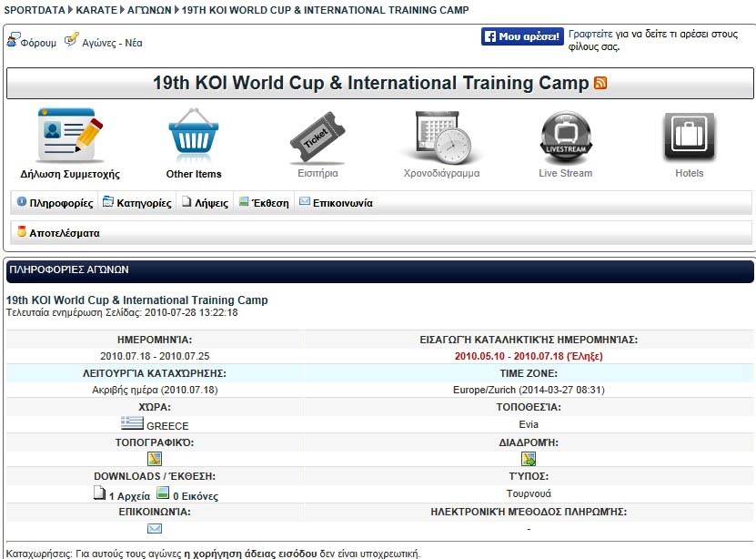Open the map icon under ΤΟΠΟΓΡΑΦΙΚΟ

point(154,459)
